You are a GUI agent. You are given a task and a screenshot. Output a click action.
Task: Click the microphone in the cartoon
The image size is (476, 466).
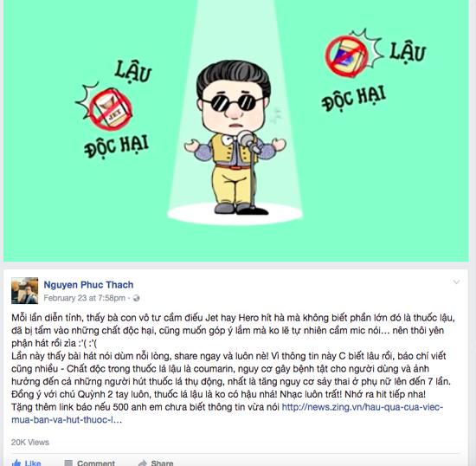[x=248, y=140]
